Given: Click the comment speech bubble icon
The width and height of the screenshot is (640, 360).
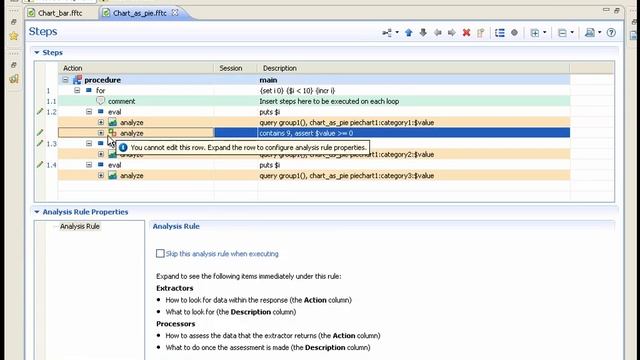Looking at the screenshot, I should pos(100,101).
